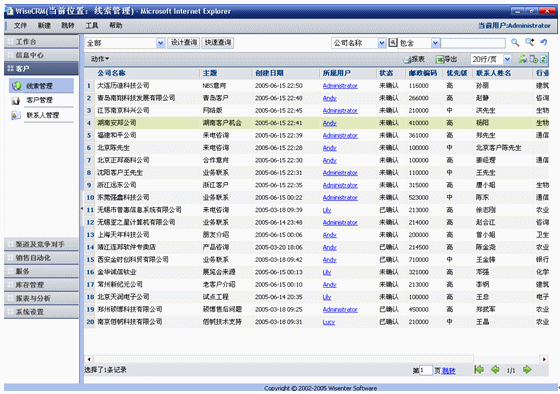Click the green refresh icon on the toolbar's far right
Viewport: 560px width, 394px height.
544,59
